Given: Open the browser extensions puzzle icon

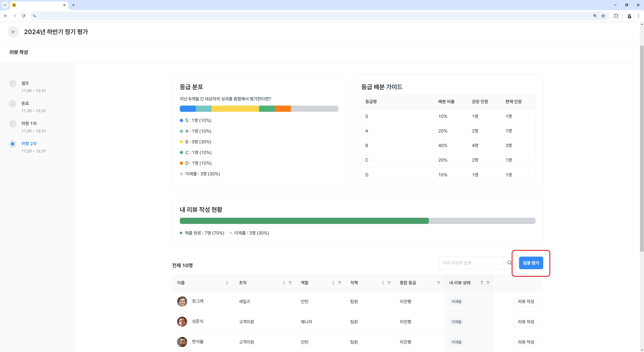Looking at the screenshot, I should coord(616,16).
